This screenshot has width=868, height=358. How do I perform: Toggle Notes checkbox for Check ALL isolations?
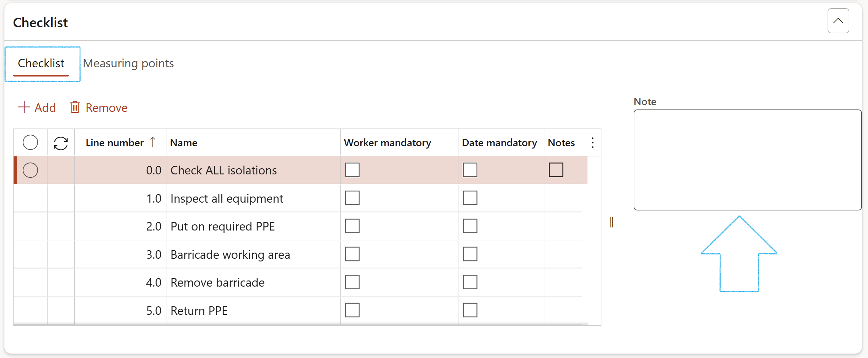[x=556, y=170]
